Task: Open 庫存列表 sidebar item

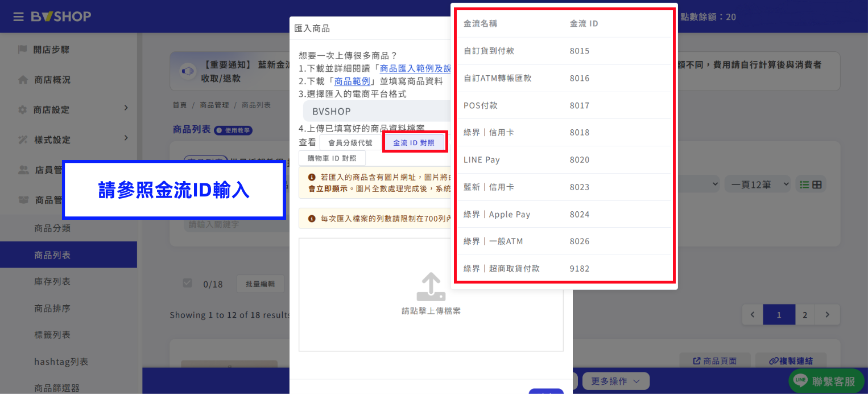Action: (x=52, y=281)
